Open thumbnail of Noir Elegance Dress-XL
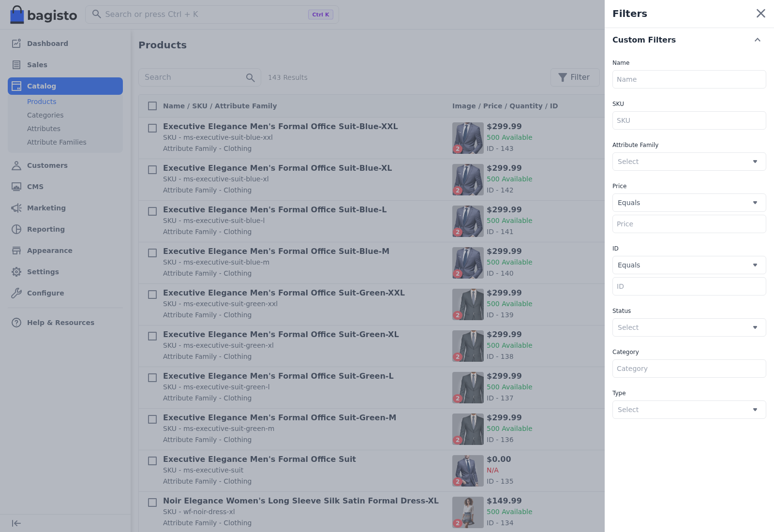Image resolution: width=774 pixels, height=532 pixels. point(468,512)
